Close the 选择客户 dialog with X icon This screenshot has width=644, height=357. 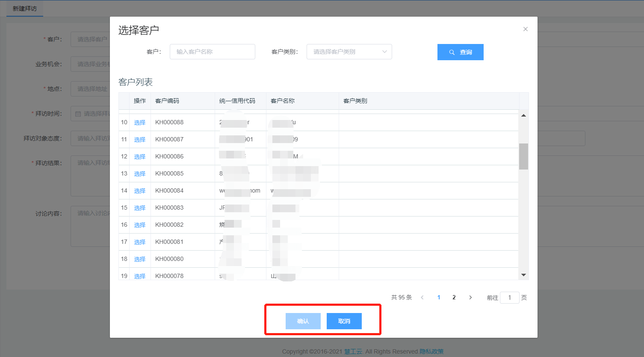[x=525, y=29]
